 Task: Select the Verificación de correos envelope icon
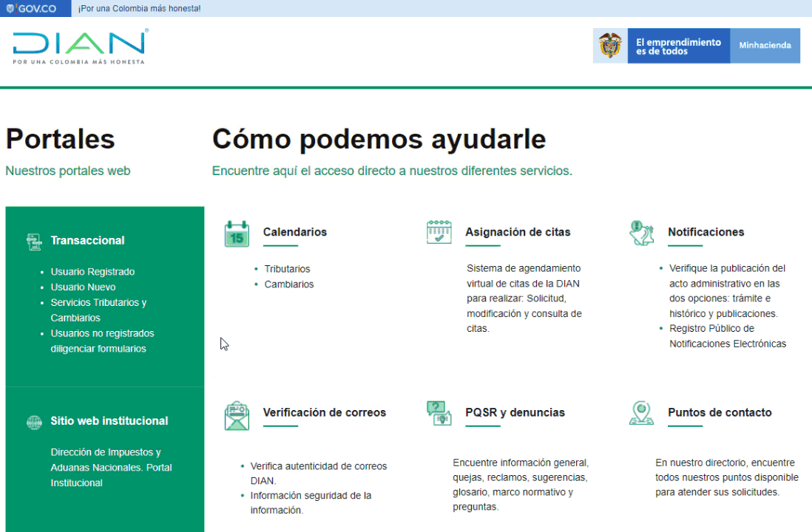pos(237,415)
